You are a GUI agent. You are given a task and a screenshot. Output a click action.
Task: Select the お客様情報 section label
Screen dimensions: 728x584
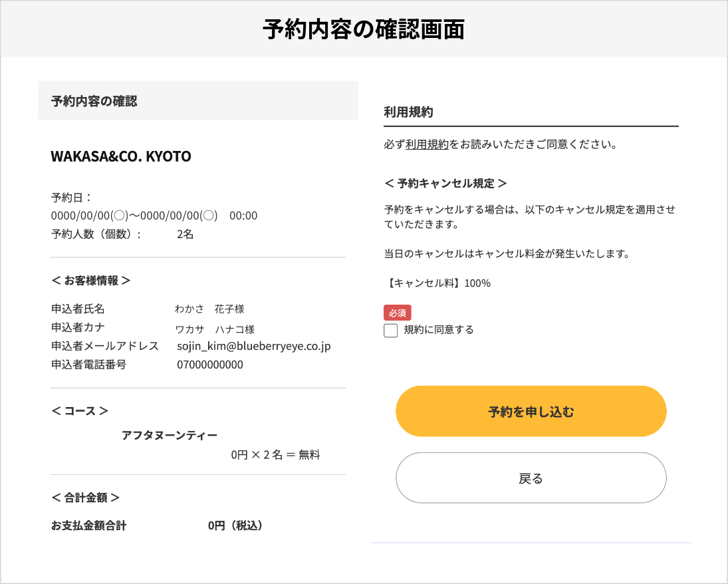click(91, 280)
